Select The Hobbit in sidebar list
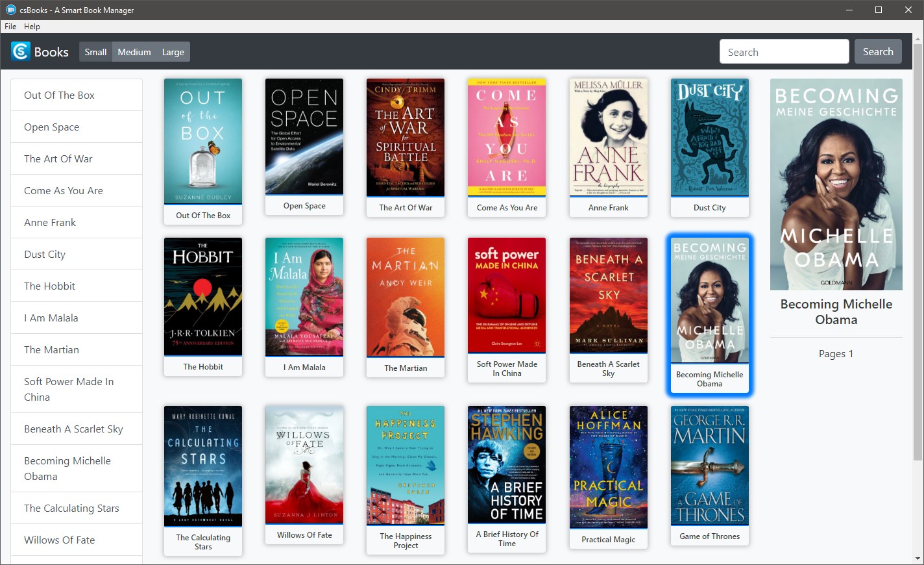Screen dimensions: 924x565 [x=77, y=286]
